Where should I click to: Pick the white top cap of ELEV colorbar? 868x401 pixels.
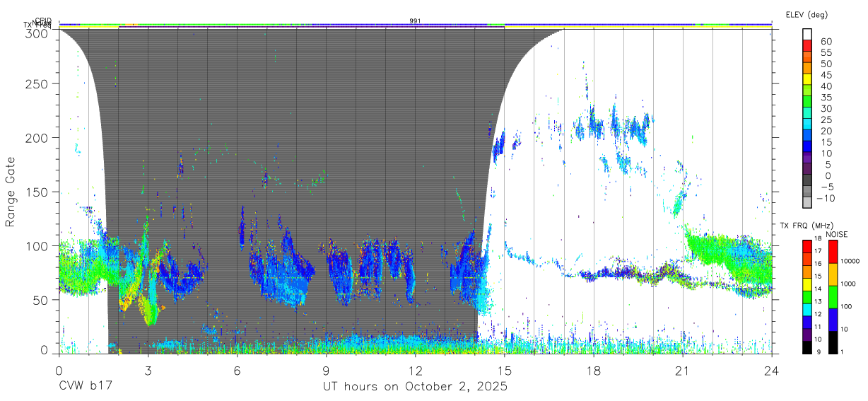tap(808, 35)
